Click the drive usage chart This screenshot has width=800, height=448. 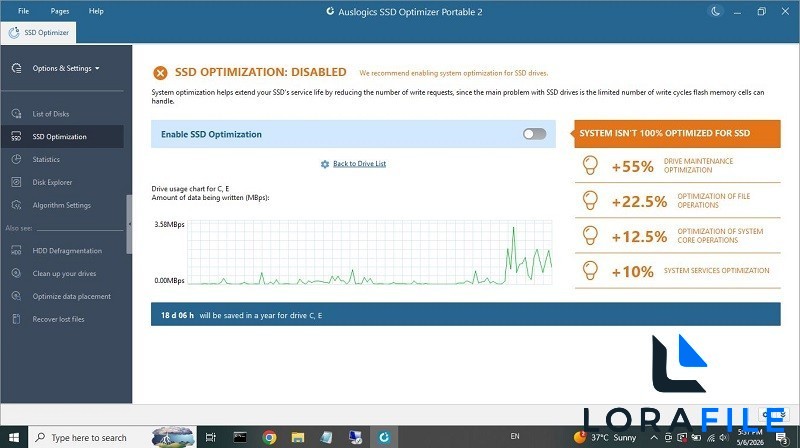(370, 253)
